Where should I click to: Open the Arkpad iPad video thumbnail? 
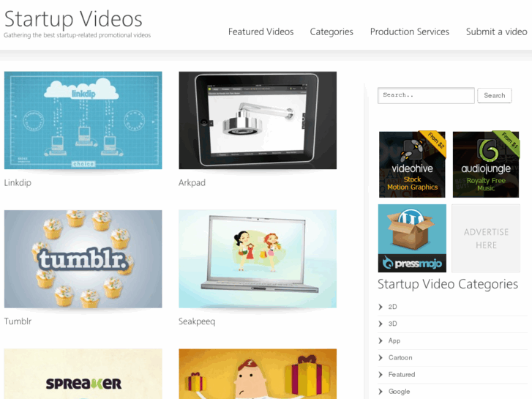[258, 120]
